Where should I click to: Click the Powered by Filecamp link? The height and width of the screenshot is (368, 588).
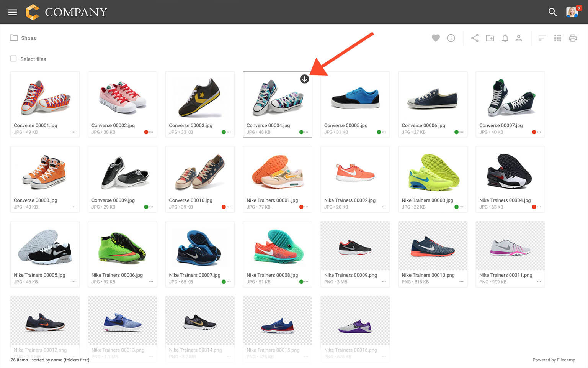click(x=554, y=360)
